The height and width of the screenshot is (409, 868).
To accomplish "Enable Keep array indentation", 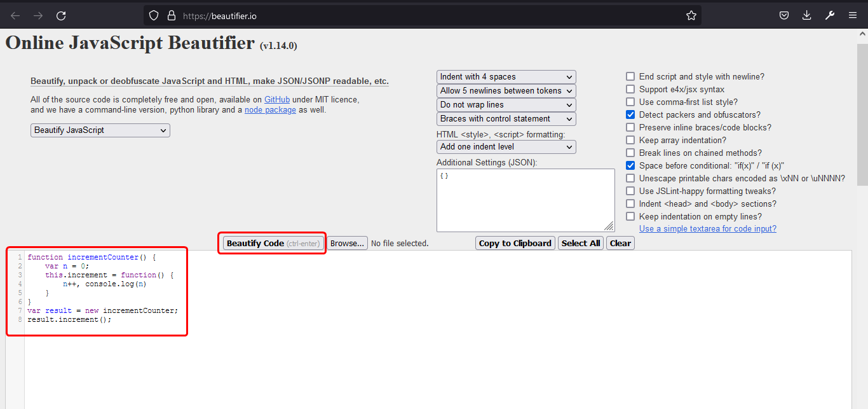I will (x=630, y=140).
